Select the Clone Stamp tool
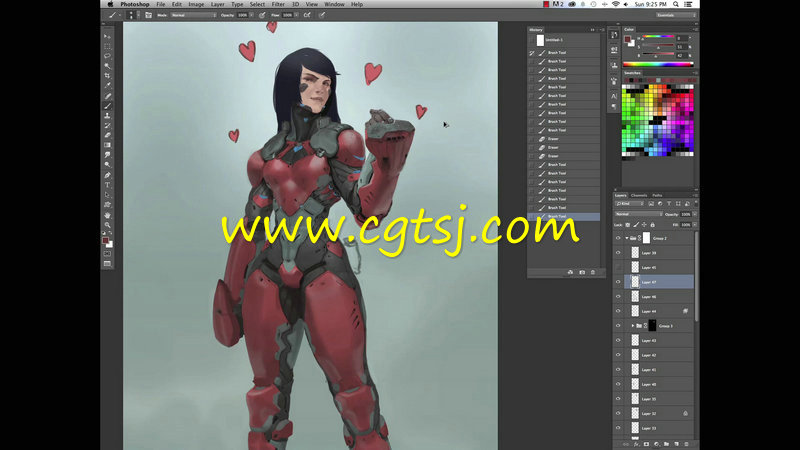This screenshot has height=450, width=800. (x=107, y=116)
